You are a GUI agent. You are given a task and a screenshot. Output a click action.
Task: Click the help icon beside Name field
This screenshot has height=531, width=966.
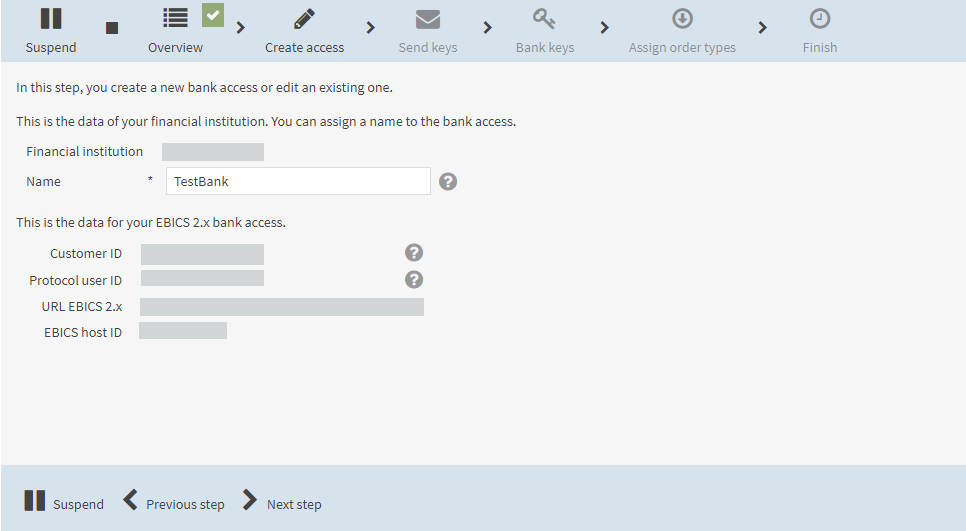(448, 182)
